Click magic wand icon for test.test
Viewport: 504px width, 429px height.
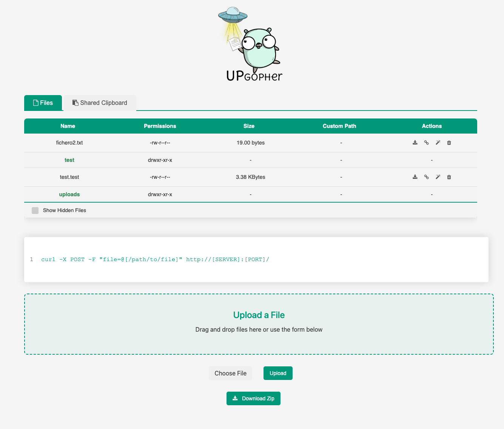(438, 177)
